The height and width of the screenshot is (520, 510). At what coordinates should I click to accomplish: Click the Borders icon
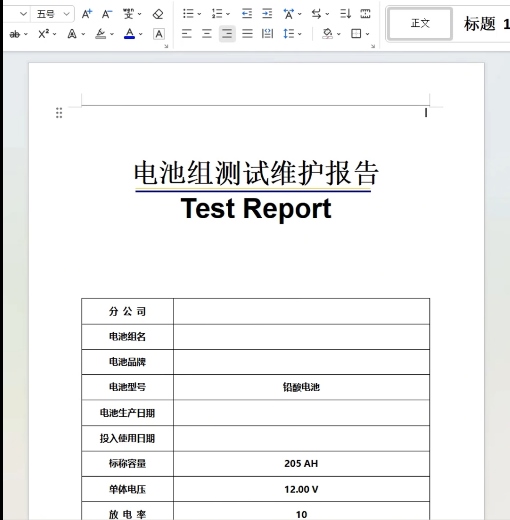(x=356, y=34)
